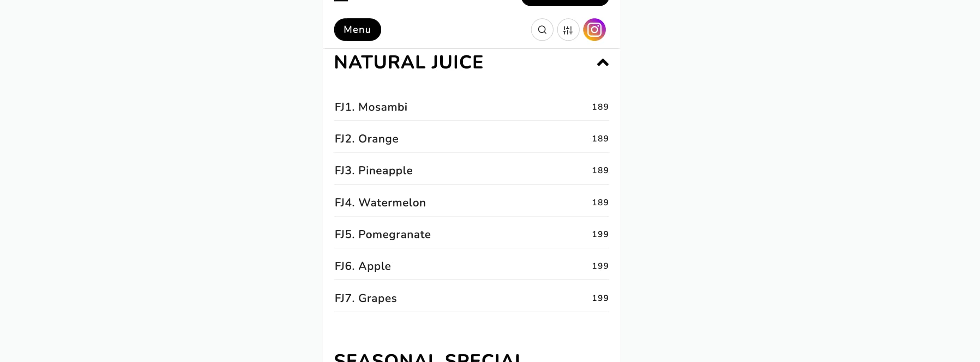
Task: Click the black Menu button
Action: click(x=357, y=30)
